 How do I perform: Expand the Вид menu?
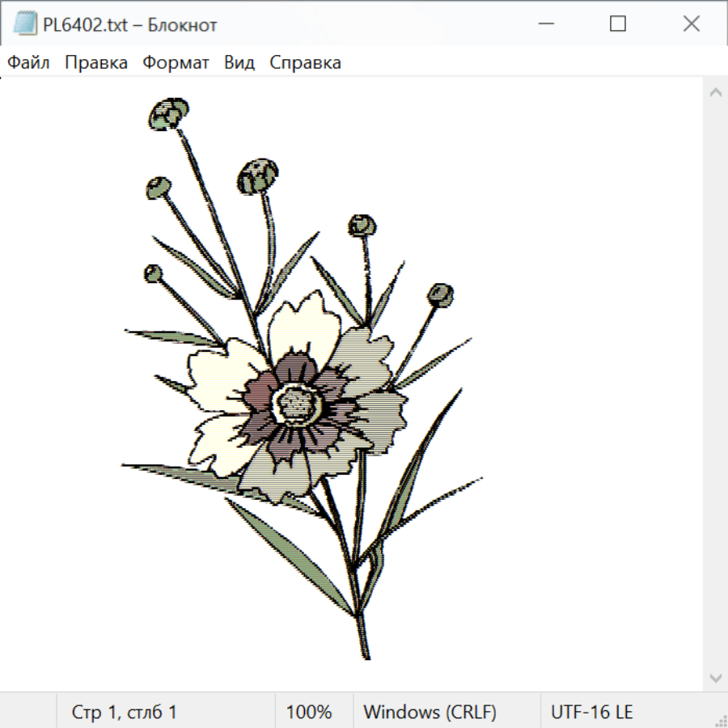pyautogui.click(x=239, y=62)
